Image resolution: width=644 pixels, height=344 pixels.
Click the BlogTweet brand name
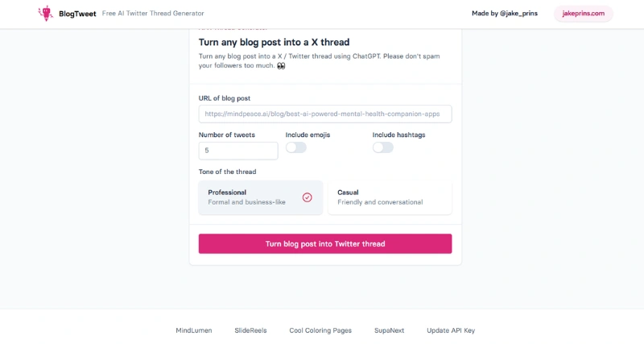[77, 14]
